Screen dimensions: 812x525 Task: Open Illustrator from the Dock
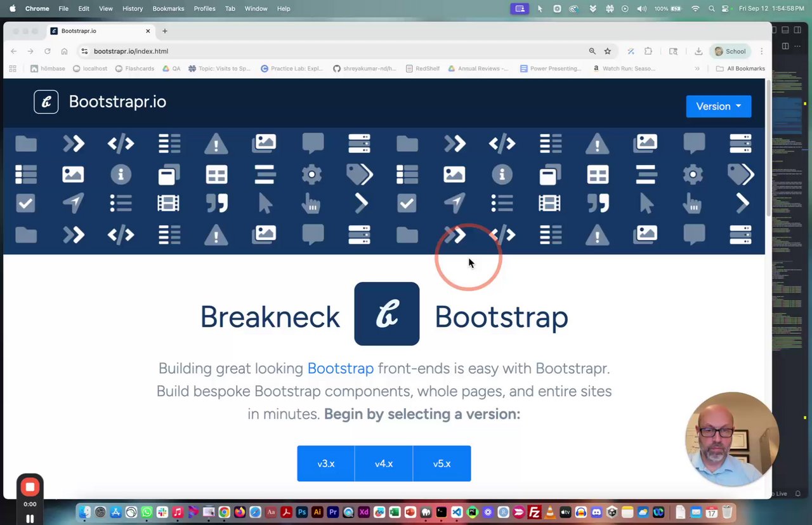pyautogui.click(x=317, y=512)
